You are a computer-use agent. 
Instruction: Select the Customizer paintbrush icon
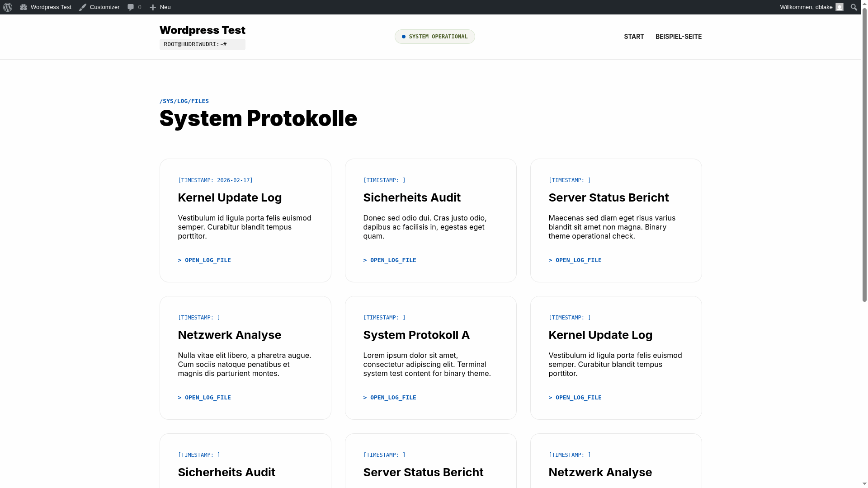(82, 7)
